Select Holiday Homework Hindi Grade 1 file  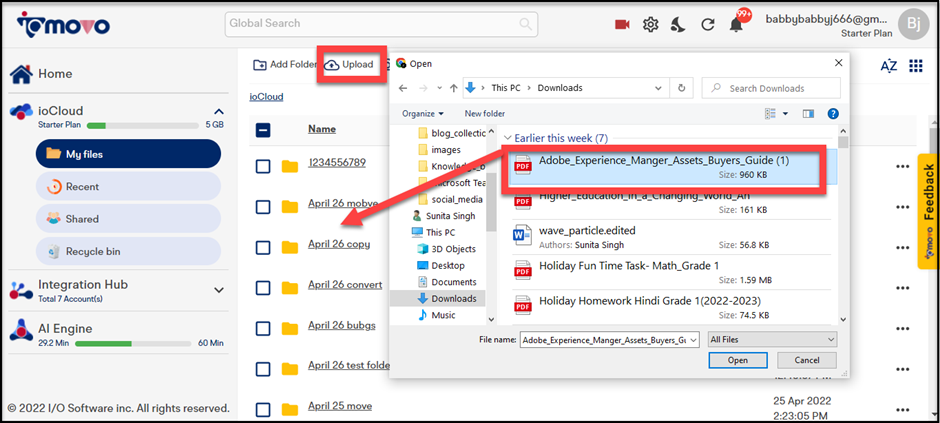pos(673,306)
